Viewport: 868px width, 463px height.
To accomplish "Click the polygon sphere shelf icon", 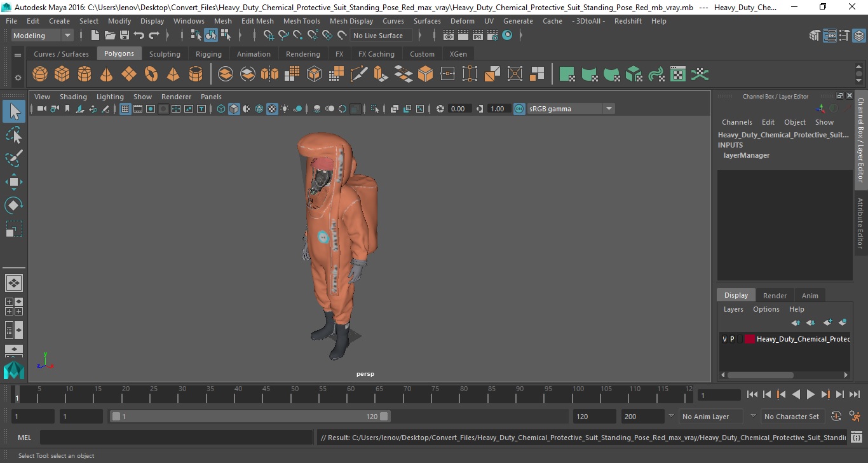I will (40, 74).
